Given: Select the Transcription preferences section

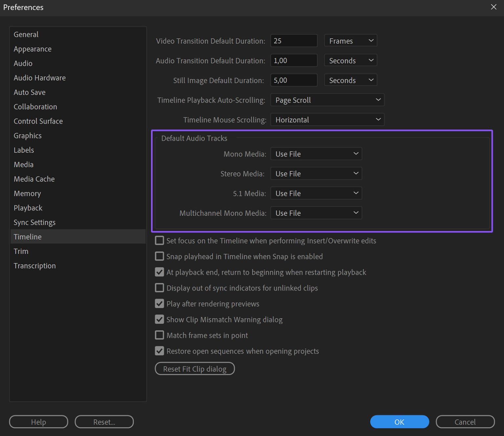Looking at the screenshot, I should 34,266.
